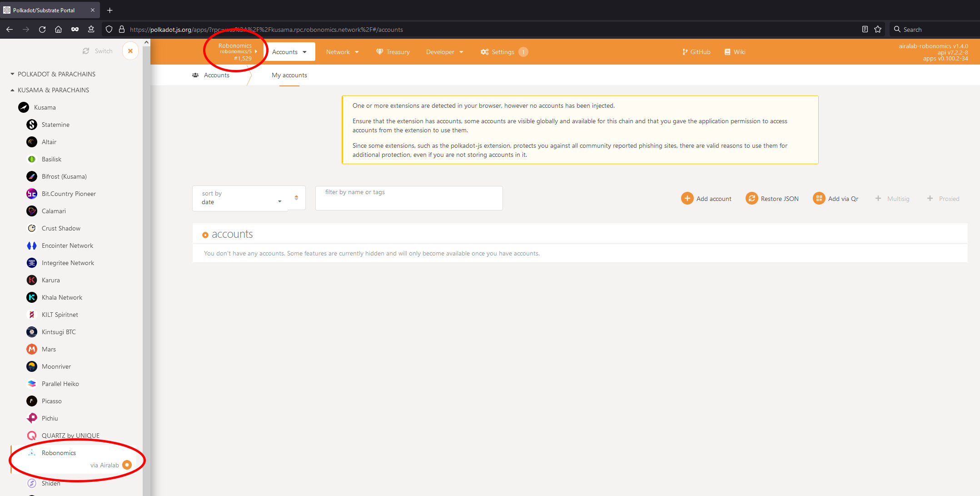Select the Kusama network icon
The image size is (980, 496).
24,107
